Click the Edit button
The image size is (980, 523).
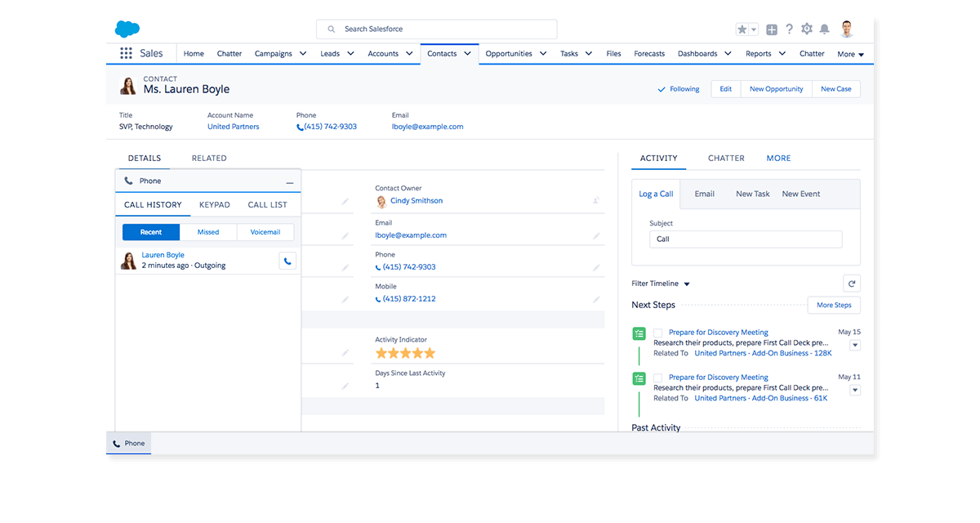tap(725, 89)
